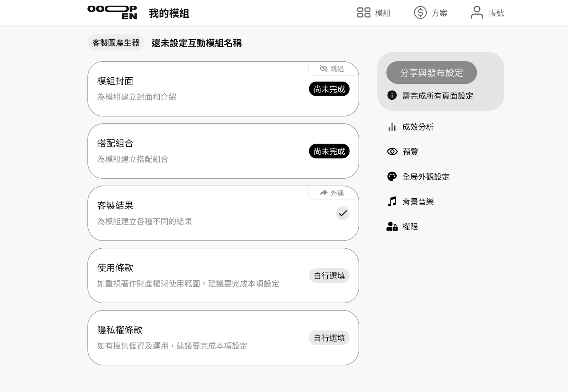Open the 搭配組合 card
The image size is (568, 392).
point(223,151)
